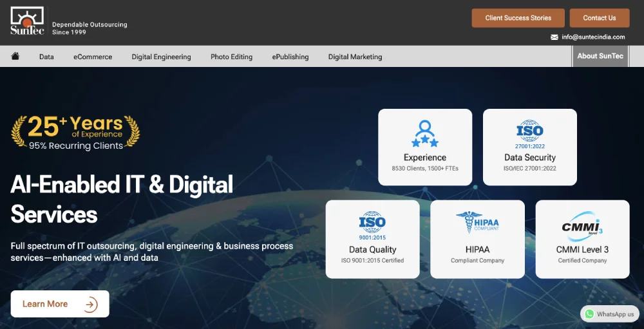
Task: Go to the home icon in navigation
Action: (x=15, y=56)
